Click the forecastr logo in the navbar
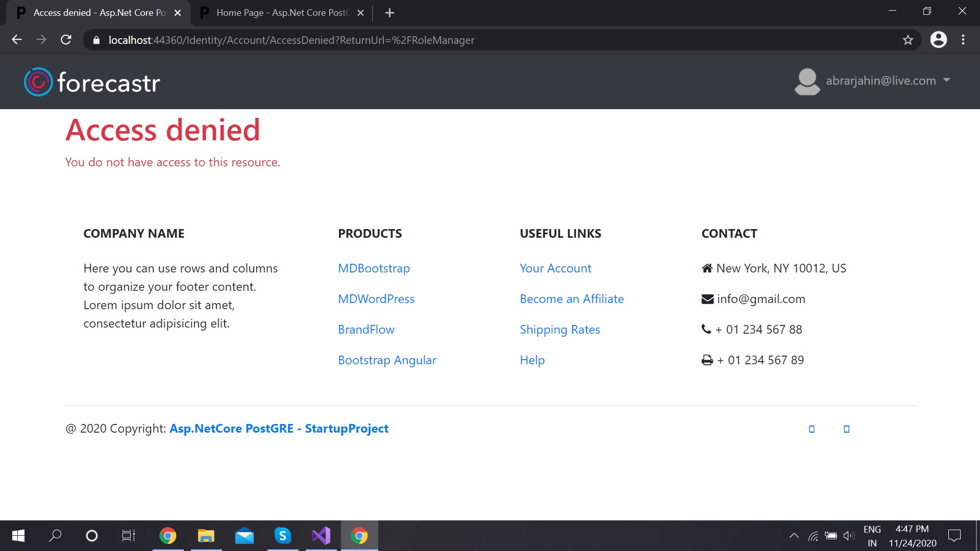The height and width of the screenshot is (551, 980). click(92, 82)
